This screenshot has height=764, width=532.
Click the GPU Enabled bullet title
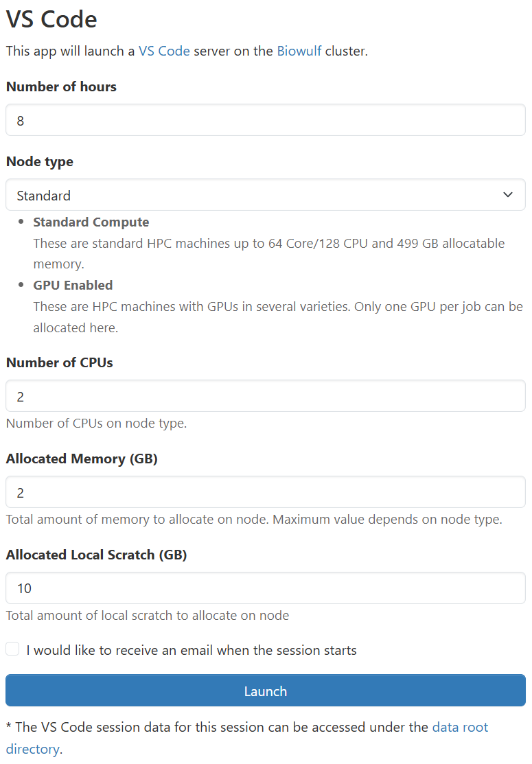coord(73,285)
